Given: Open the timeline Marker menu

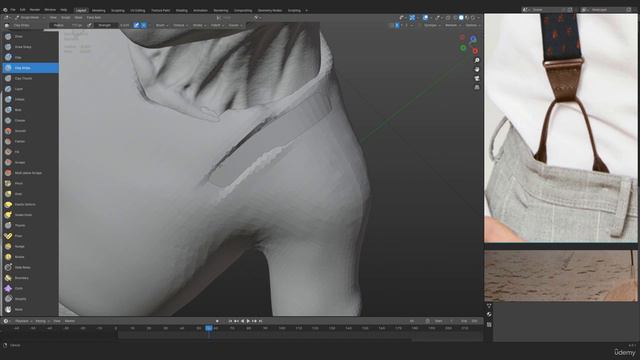Looking at the screenshot, I should pyautogui.click(x=70, y=321).
